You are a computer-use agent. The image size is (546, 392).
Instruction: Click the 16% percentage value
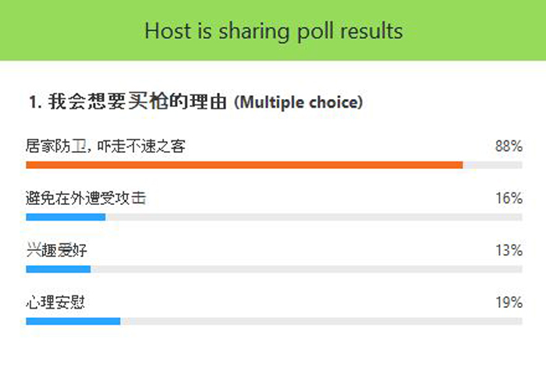tap(509, 198)
